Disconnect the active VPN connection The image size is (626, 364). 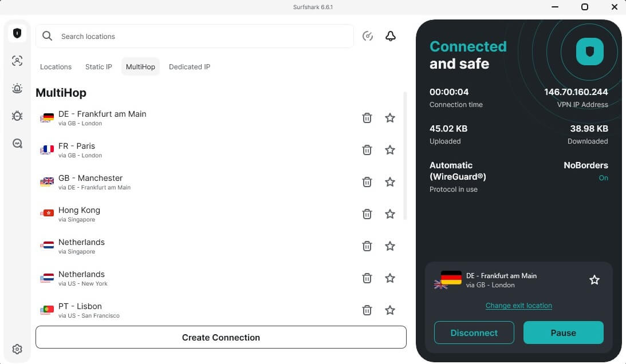474,333
